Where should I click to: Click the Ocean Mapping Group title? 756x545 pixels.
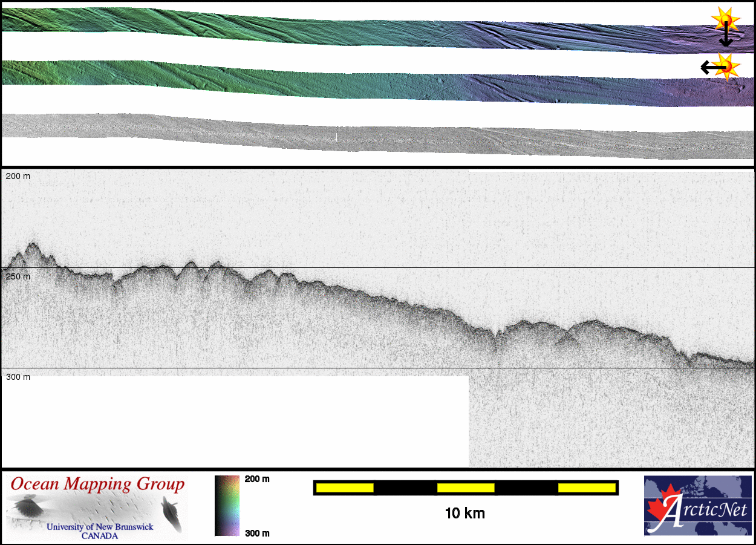97,485
